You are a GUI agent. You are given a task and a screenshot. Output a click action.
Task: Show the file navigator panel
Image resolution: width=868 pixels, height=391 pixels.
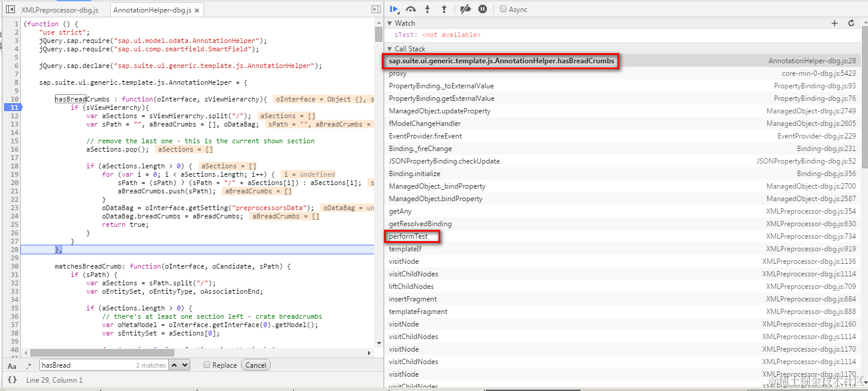click(10, 10)
